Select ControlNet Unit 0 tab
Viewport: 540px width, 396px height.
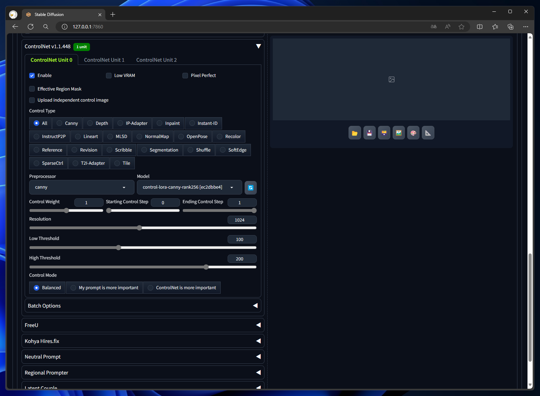click(x=51, y=60)
